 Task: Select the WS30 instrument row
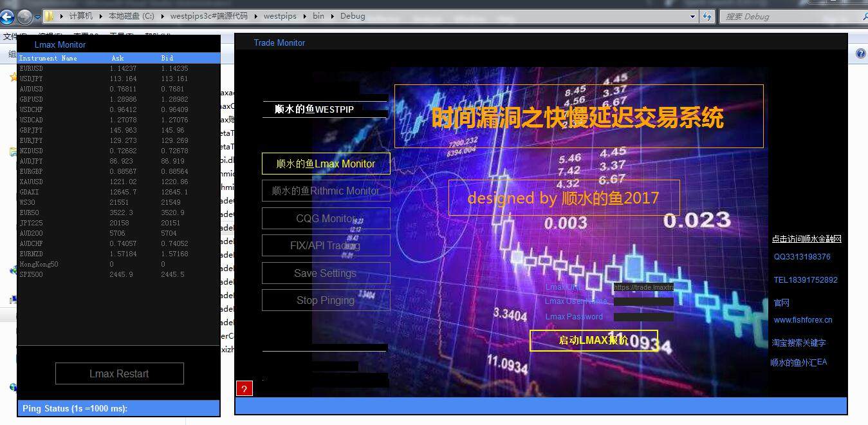119,202
